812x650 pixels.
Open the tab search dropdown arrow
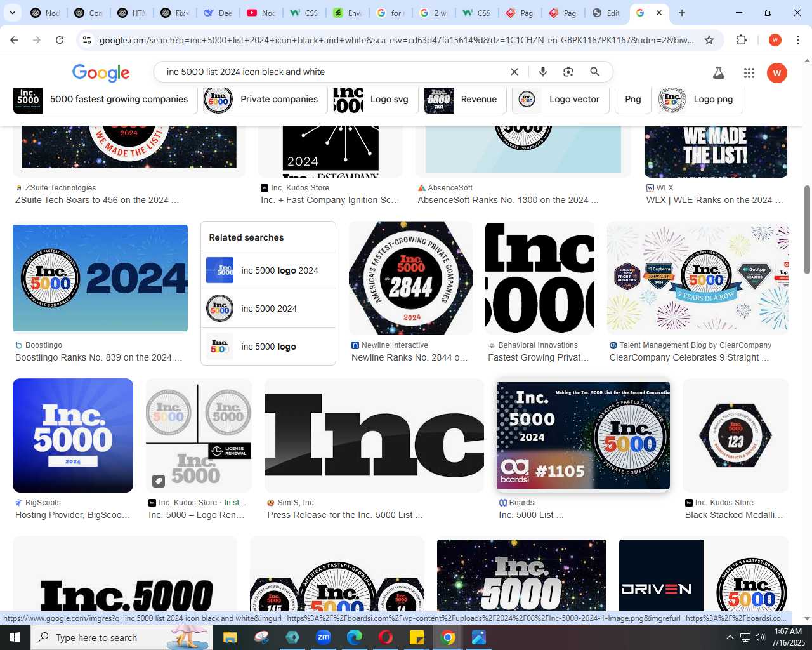tap(13, 13)
